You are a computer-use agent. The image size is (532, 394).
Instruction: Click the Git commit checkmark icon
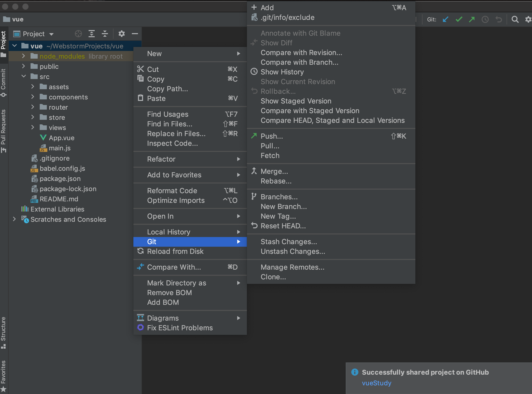[459, 19]
